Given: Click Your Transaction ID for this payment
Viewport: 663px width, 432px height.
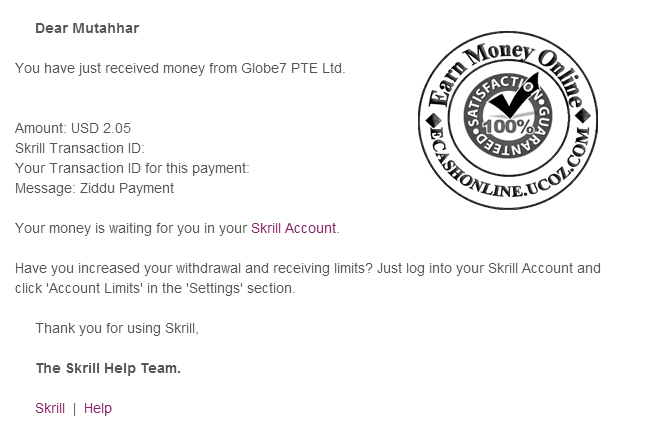Looking at the screenshot, I should coord(132,168).
